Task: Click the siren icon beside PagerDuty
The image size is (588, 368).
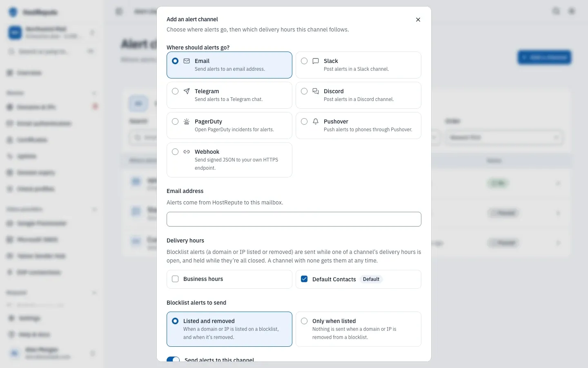Action: (187, 121)
